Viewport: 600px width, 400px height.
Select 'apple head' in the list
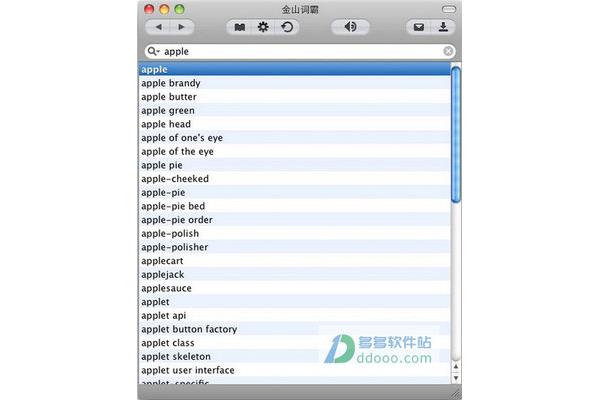click(x=295, y=124)
